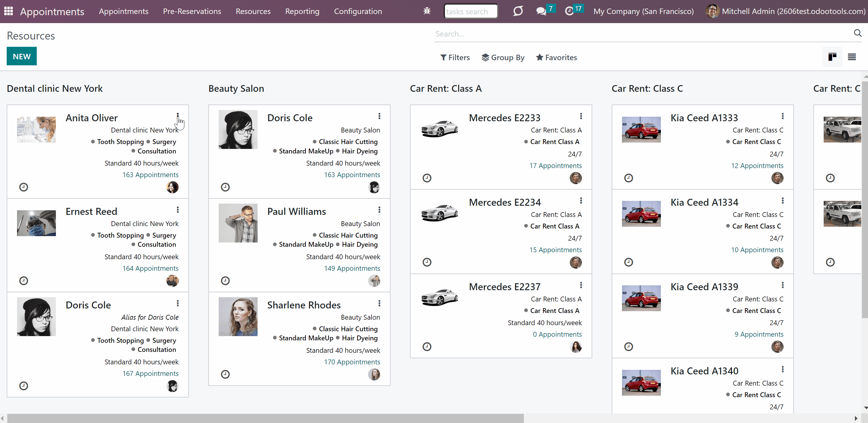Open activity clock on Mercedes E2234 card
This screenshot has height=423, width=868.
click(427, 262)
